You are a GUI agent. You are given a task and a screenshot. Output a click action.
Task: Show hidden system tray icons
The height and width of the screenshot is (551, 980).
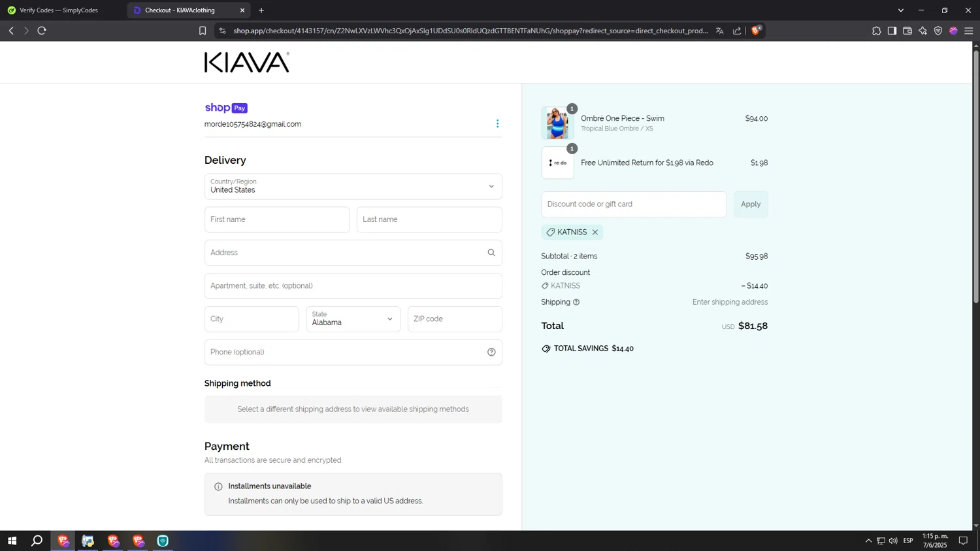(x=868, y=541)
